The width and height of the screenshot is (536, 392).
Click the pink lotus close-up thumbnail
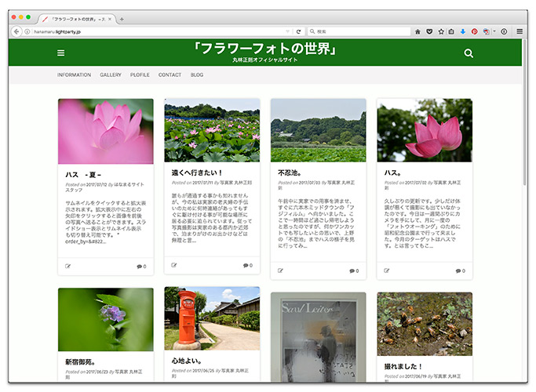(x=106, y=132)
